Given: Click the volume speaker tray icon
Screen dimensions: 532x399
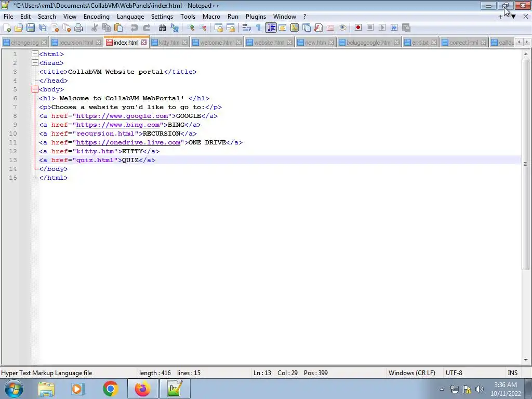Looking at the screenshot, I should point(480,389).
